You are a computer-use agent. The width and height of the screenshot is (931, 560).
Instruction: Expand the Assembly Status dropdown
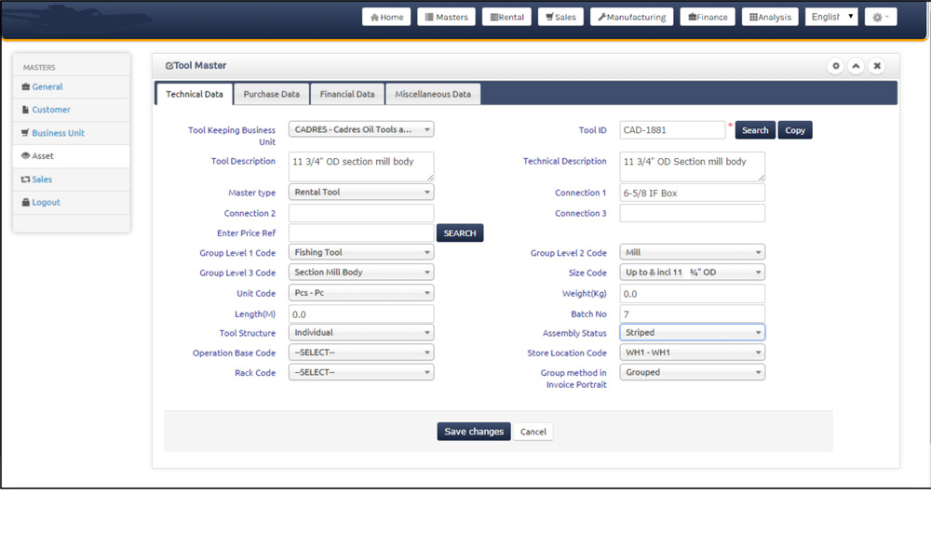(692, 333)
